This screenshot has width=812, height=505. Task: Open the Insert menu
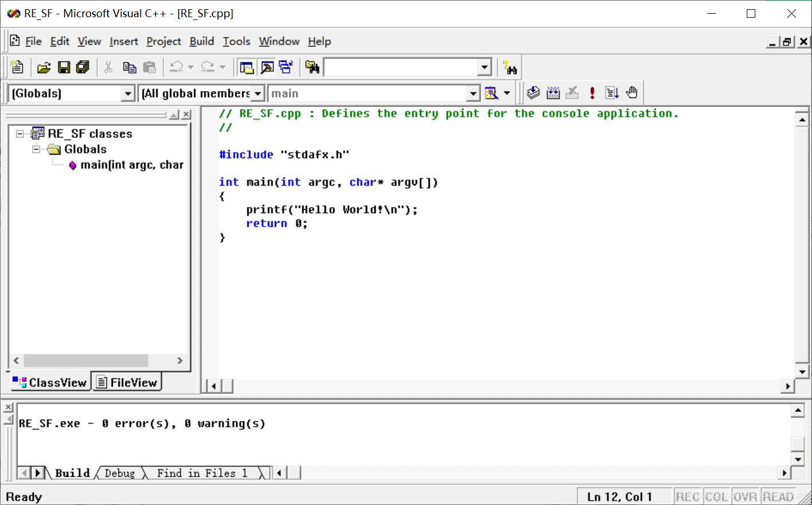(124, 41)
